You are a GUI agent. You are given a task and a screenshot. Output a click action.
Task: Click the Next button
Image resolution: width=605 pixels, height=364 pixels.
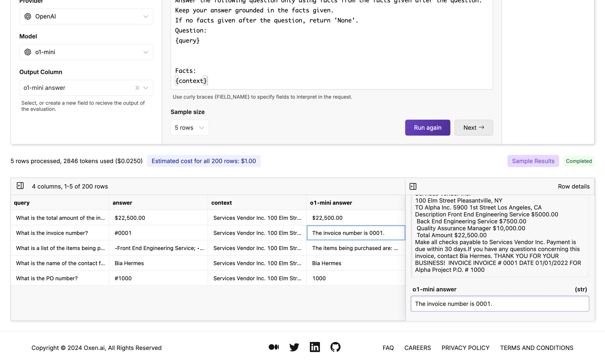click(473, 128)
